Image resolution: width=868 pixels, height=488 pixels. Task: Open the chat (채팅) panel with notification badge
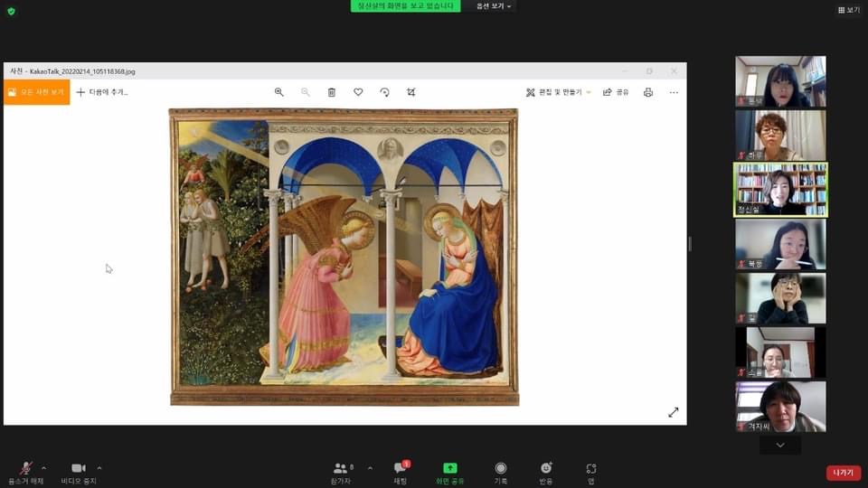click(401, 473)
